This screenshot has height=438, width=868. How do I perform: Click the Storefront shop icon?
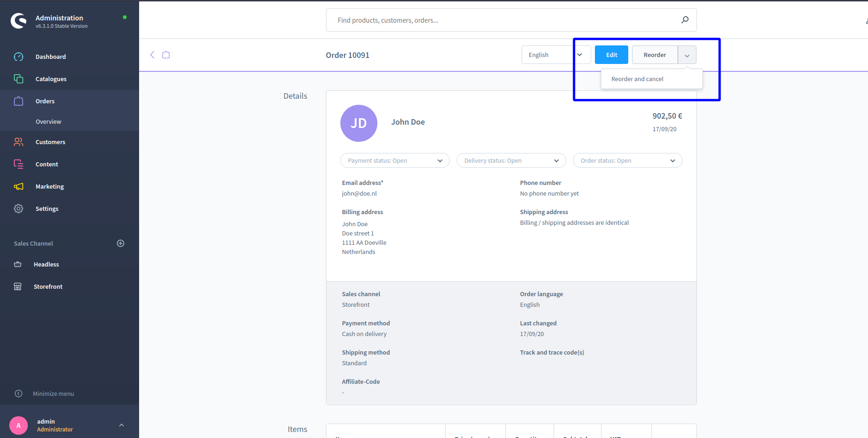[x=18, y=286]
